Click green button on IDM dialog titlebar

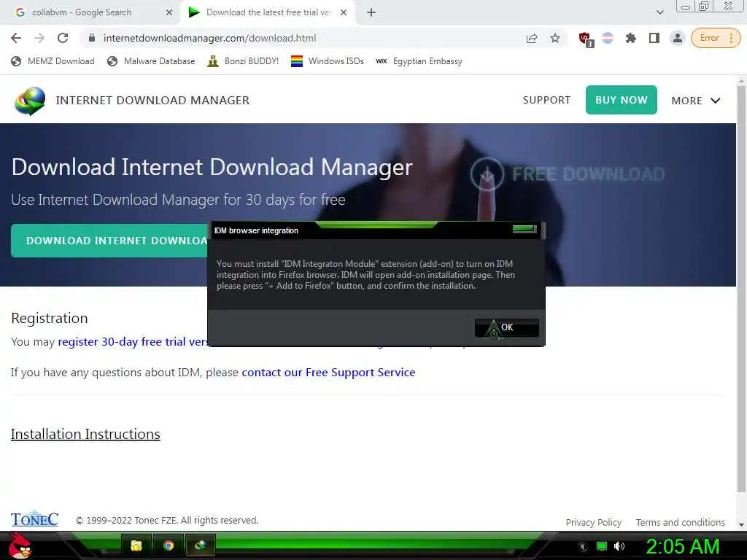coord(525,229)
